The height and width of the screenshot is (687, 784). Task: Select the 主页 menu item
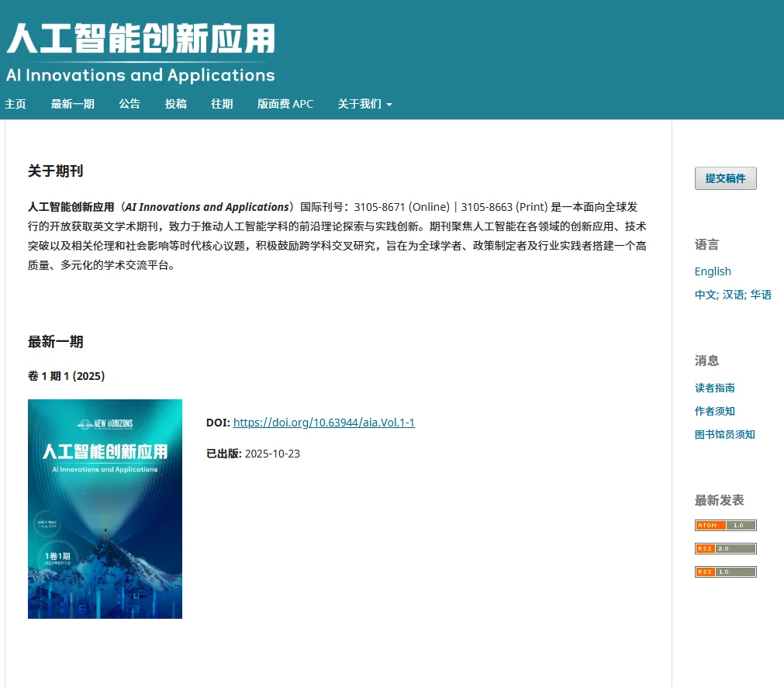[16, 104]
